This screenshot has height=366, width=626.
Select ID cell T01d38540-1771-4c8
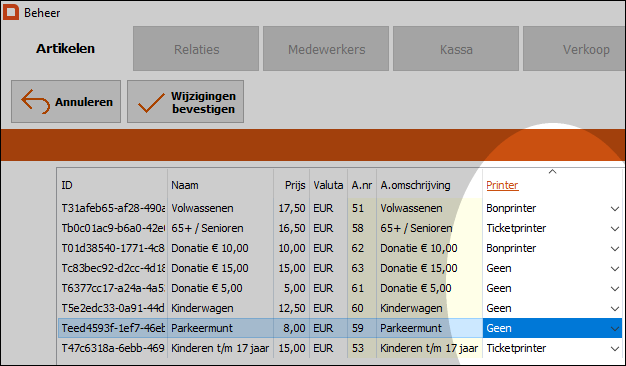pyautogui.click(x=113, y=248)
